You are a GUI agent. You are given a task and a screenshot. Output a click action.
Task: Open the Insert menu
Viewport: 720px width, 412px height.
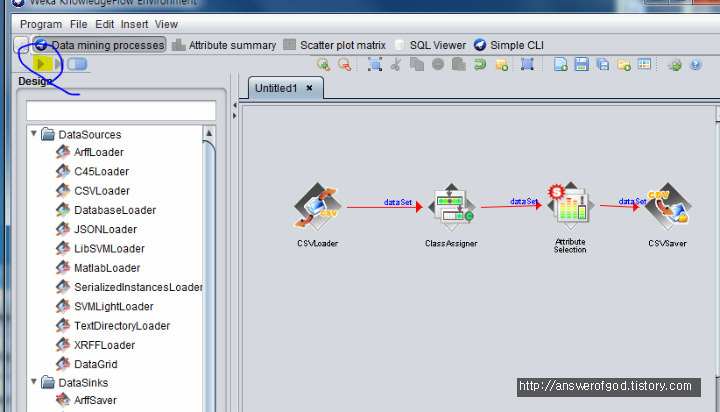(x=134, y=24)
